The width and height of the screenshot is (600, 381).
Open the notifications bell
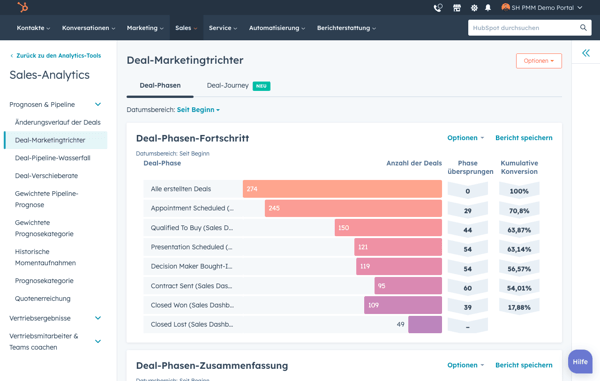click(x=488, y=8)
